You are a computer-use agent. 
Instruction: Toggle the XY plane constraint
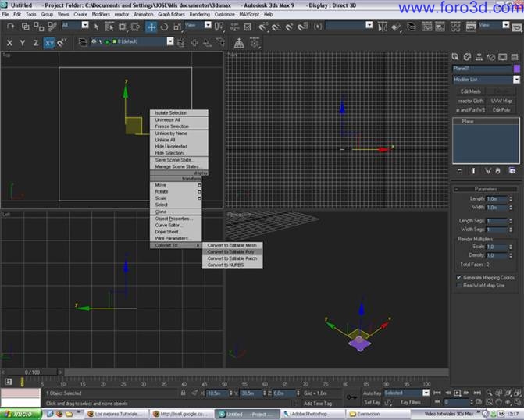pos(48,43)
